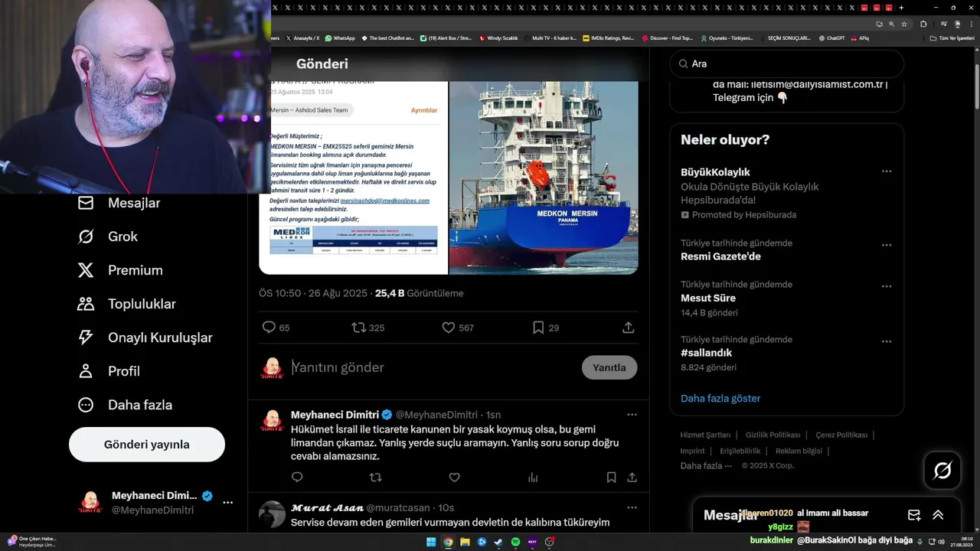Image resolution: width=980 pixels, height=551 pixels.
Task: Go to Profil page
Action: (109, 371)
